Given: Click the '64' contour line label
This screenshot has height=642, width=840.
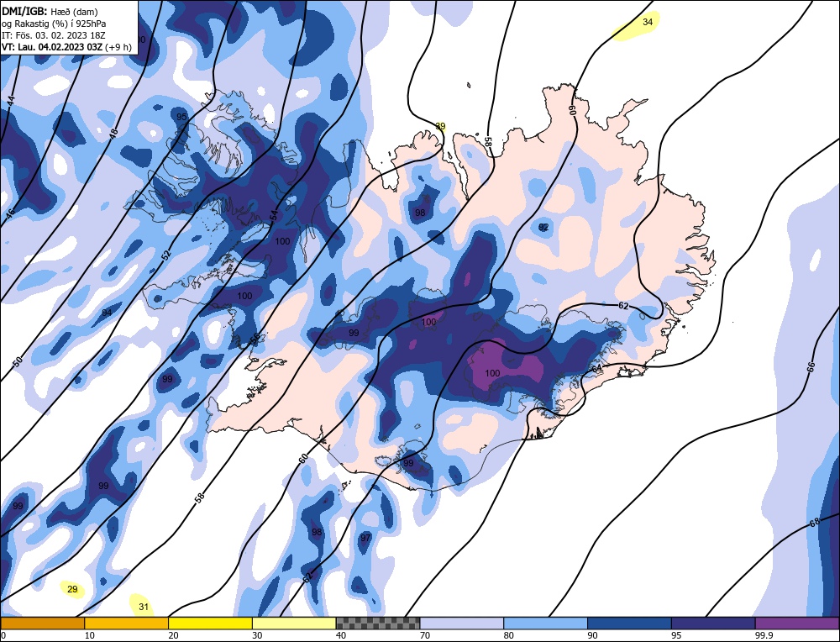Looking at the screenshot, I should [x=596, y=369].
